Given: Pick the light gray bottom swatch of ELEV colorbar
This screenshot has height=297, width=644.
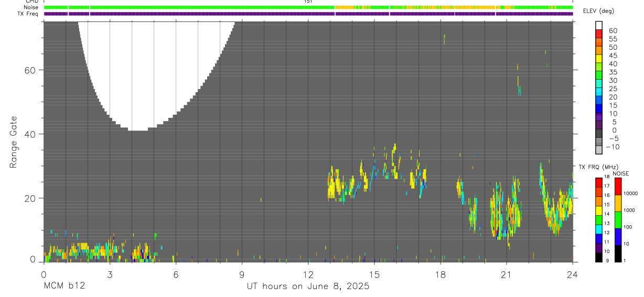Looking at the screenshot, I should (x=599, y=149).
